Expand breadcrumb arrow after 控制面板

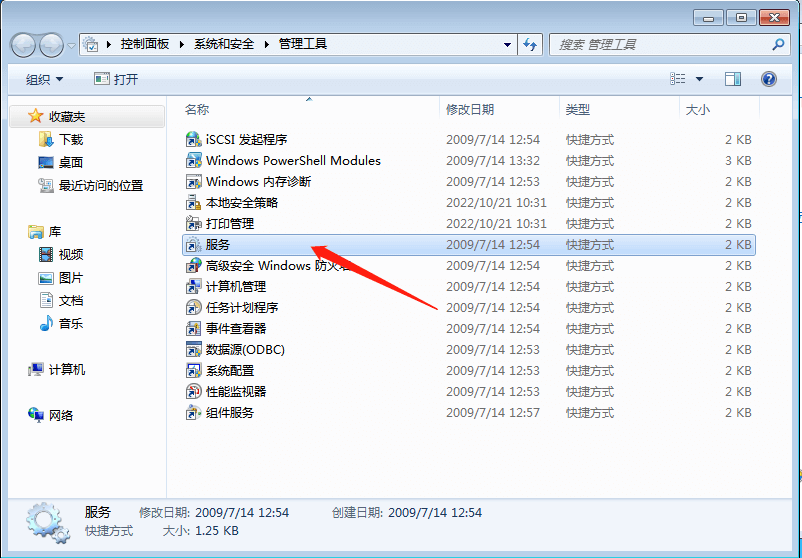[x=181, y=44]
